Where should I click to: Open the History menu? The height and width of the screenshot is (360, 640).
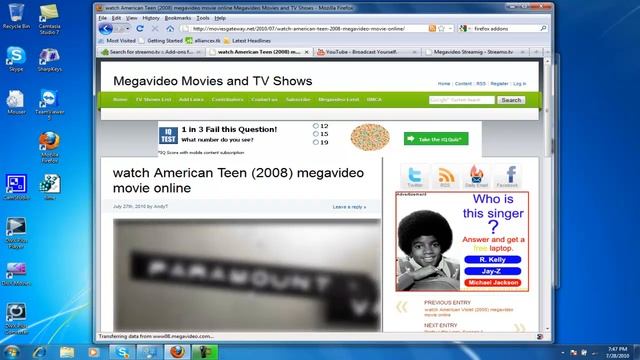(x=151, y=18)
